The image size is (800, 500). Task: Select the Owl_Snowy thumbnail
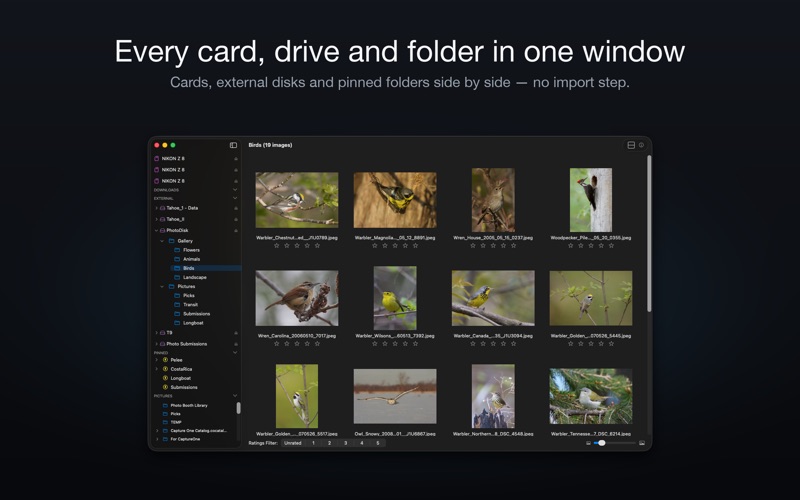pos(395,396)
